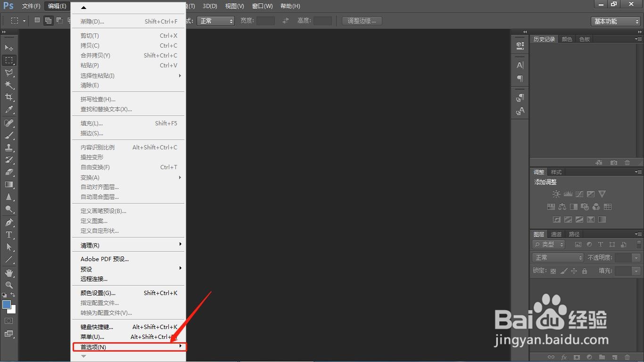Click the foreground color swatch

[x=6, y=304]
